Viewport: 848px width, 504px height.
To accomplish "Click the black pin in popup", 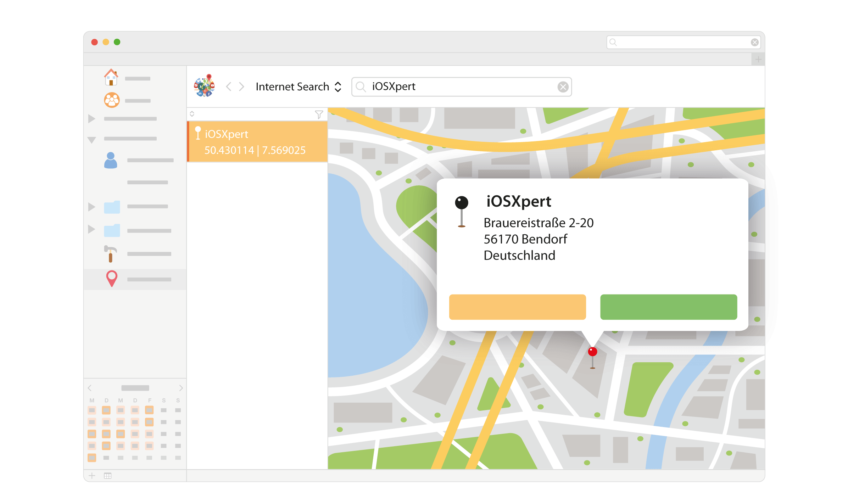I will [x=462, y=212].
